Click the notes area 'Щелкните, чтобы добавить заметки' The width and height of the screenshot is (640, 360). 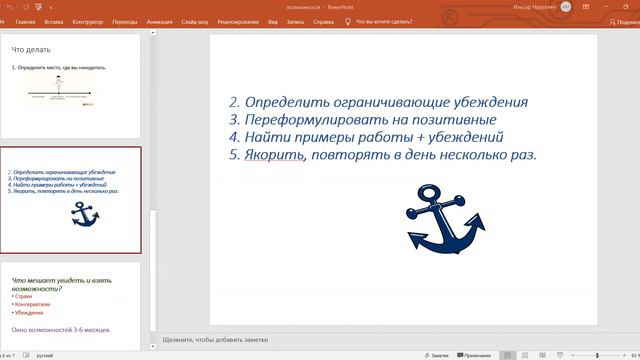[216, 340]
